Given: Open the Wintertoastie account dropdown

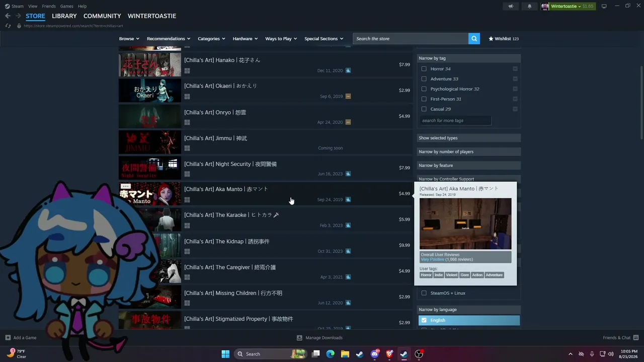Looking at the screenshot, I should (x=572, y=7).
